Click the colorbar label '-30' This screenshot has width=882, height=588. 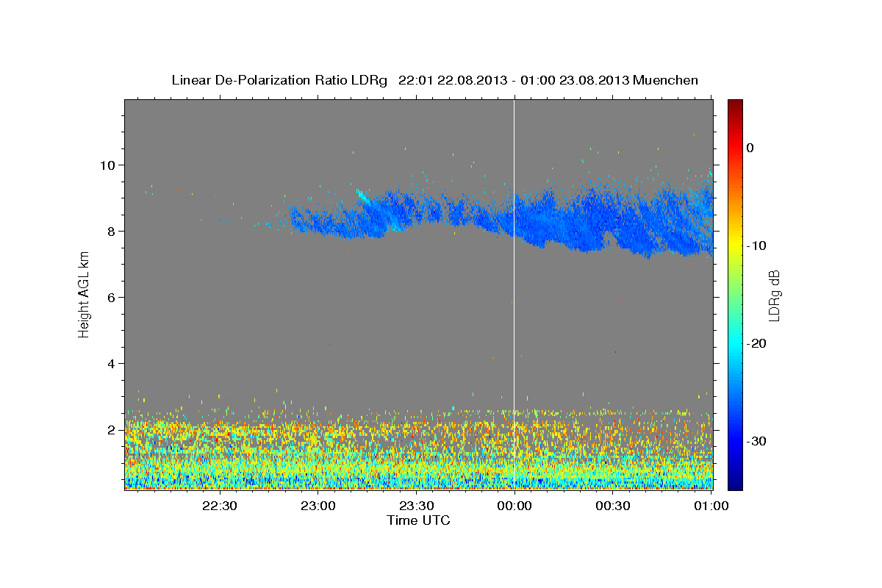tap(757, 441)
